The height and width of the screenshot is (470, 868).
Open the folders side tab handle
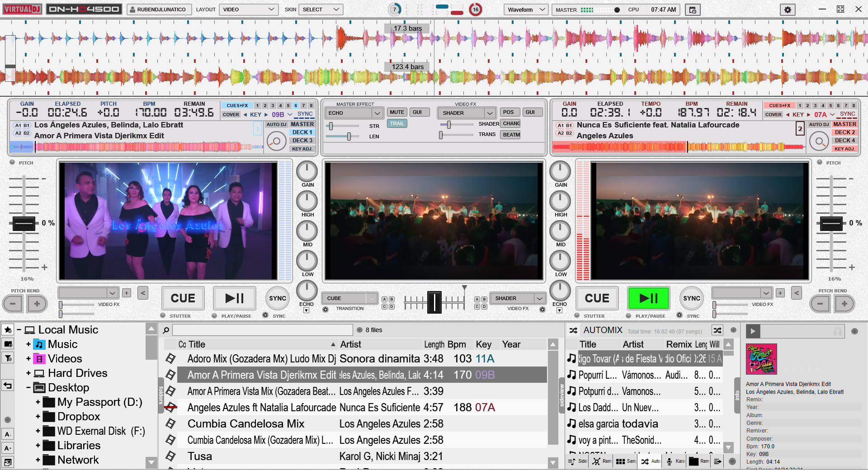[161, 395]
